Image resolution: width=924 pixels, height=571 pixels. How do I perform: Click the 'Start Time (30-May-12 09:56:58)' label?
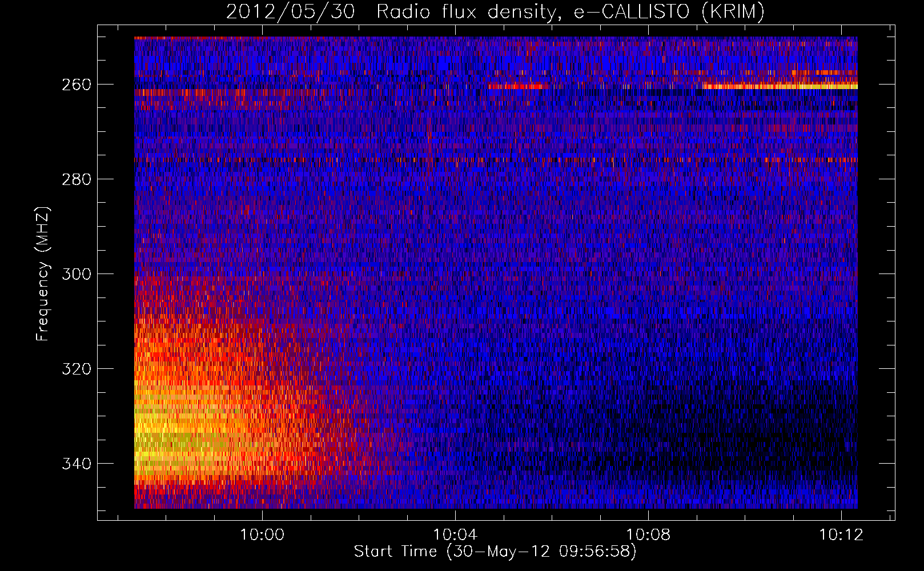[495, 552]
